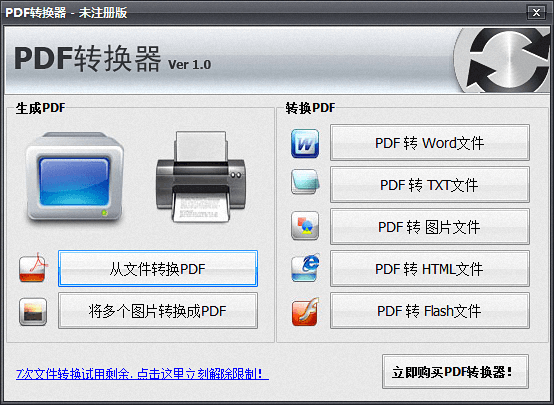Convert PDF to HTML file
554x405 pixels.
tap(430, 269)
